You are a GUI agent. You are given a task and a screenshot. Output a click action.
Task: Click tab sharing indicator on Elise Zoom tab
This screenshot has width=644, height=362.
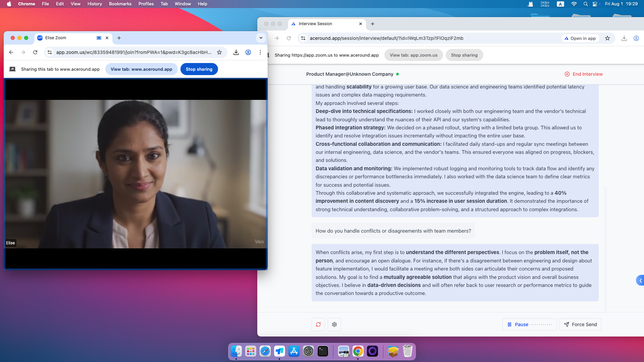pyautogui.click(x=99, y=38)
